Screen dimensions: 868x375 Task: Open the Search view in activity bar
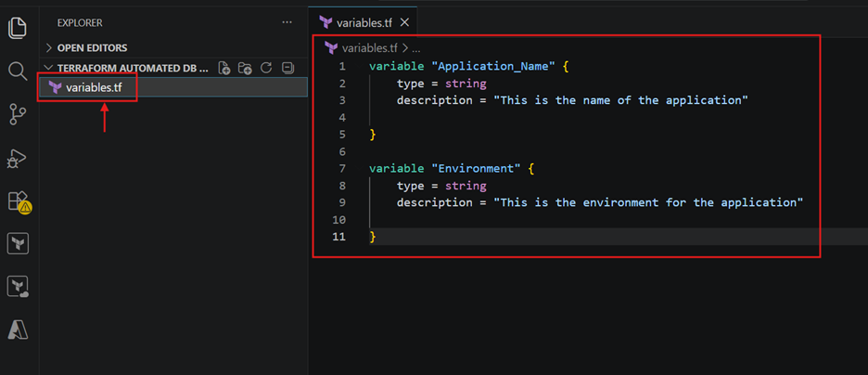[x=18, y=71]
